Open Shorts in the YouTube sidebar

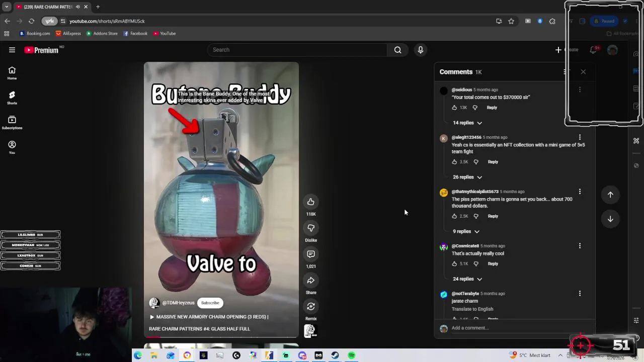click(12, 98)
